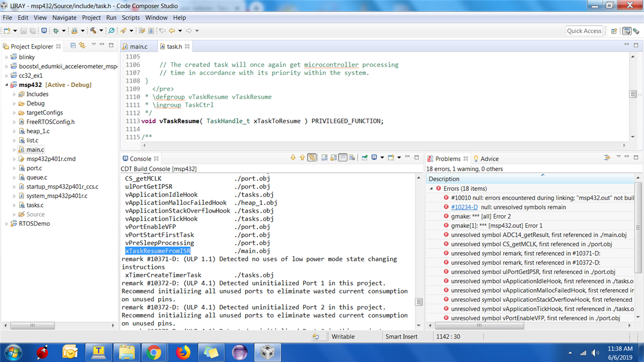
Task: Open the Perspective switcher icon
Action: click(614, 31)
